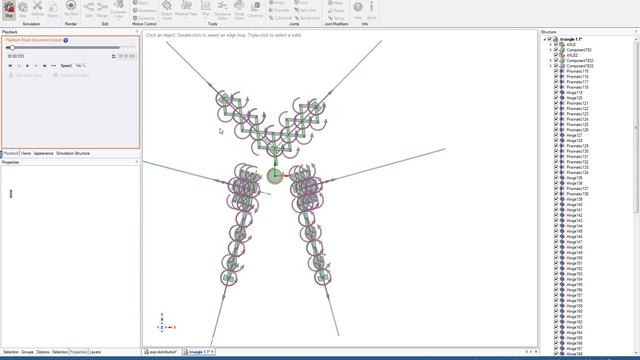Switch to the Simulation Structure tab

[73, 153]
